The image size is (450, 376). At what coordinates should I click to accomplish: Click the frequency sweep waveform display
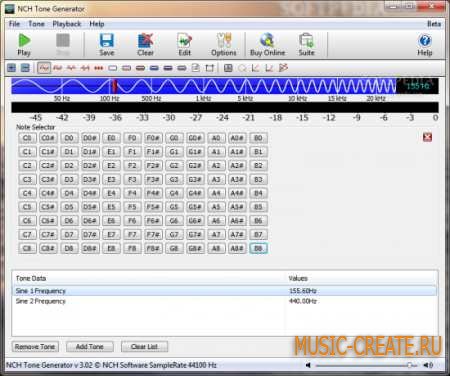204,86
